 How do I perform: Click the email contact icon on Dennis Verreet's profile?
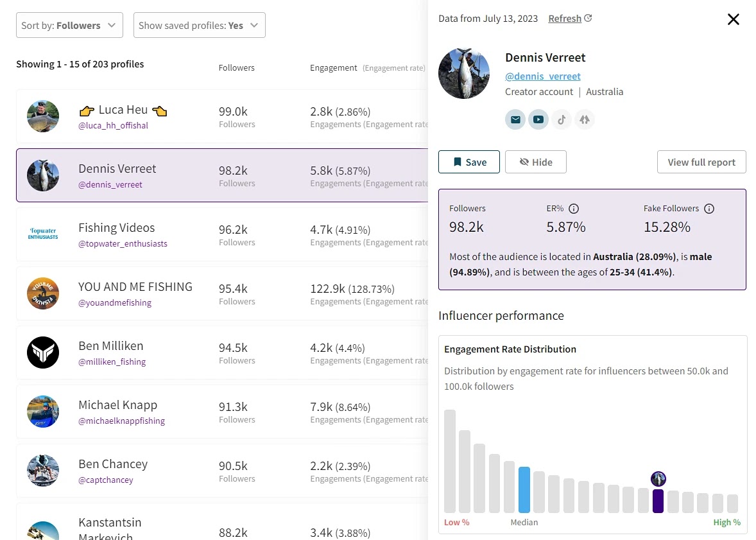pos(515,119)
